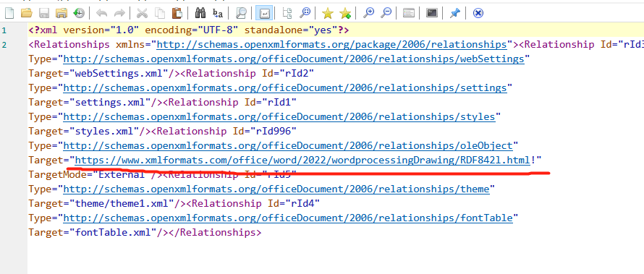The height and width of the screenshot is (274, 644).
Task: Follow the relationships/styles URL
Action: point(279,116)
